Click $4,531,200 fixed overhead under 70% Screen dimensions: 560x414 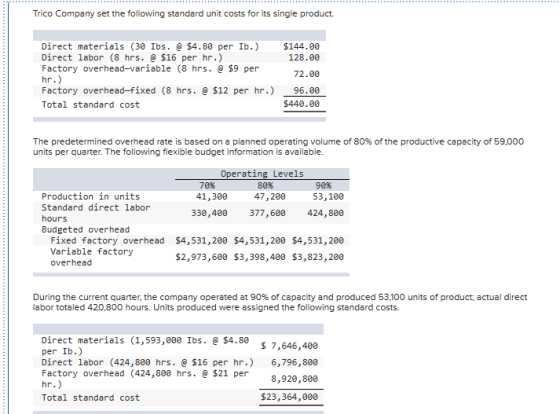[x=201, y=241]
